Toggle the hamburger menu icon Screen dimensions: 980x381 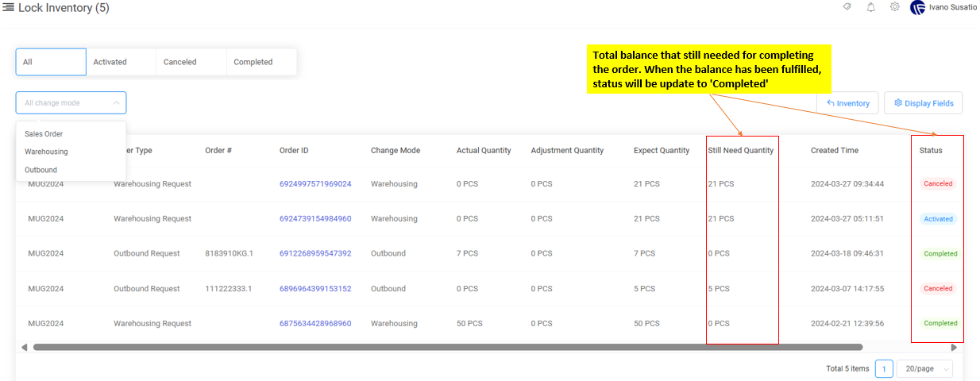pyautogui.click(x=9, y=8)
